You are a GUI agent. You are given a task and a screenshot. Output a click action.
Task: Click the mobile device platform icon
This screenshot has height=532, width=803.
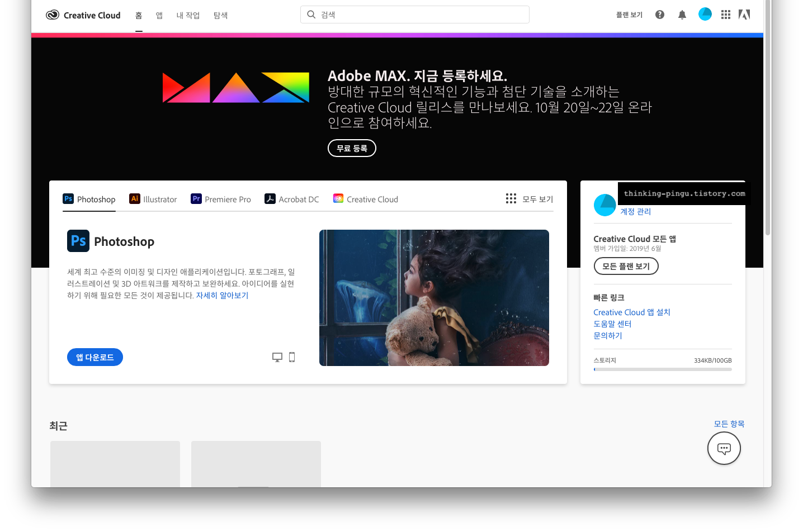[x=292, y=357]
